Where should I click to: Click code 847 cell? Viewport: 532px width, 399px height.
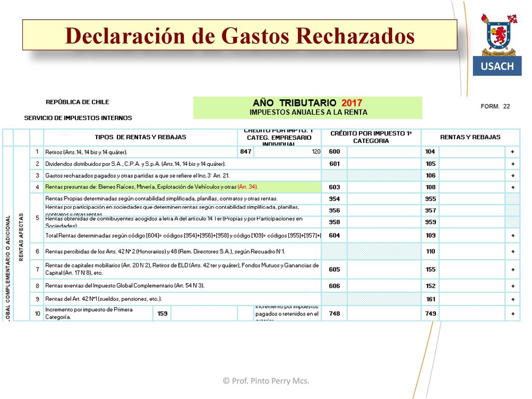(x=246, y=152)
